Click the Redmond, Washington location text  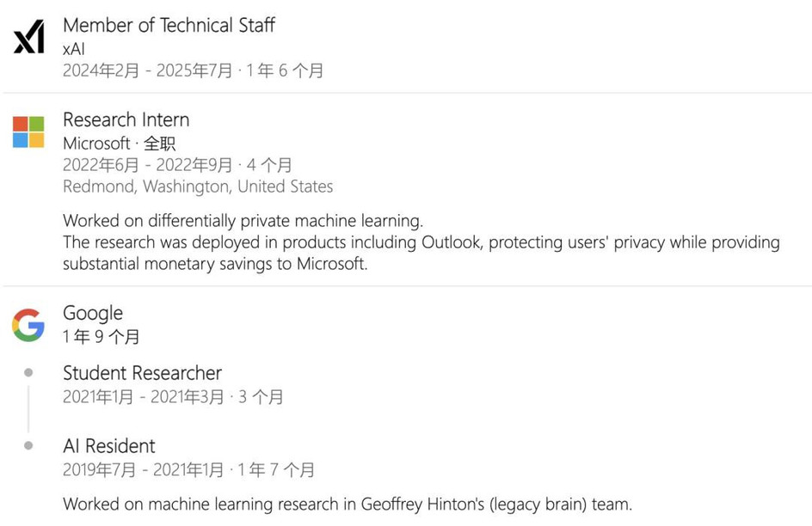(x=198, y=187)
